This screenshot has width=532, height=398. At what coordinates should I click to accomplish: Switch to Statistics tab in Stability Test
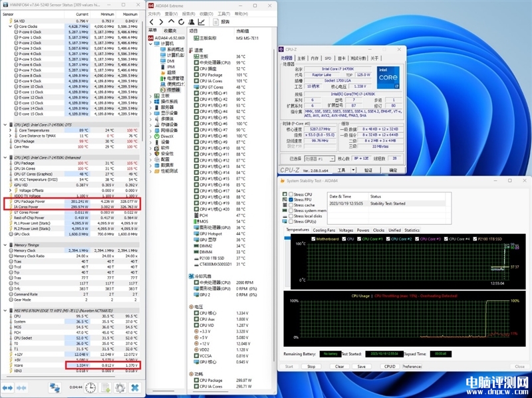click(x=412, y=230)
